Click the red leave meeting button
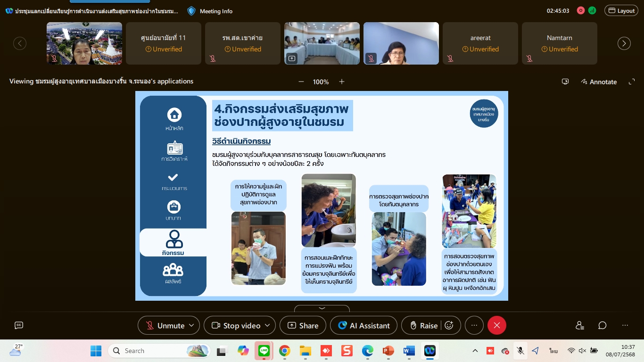 [496, 325]
